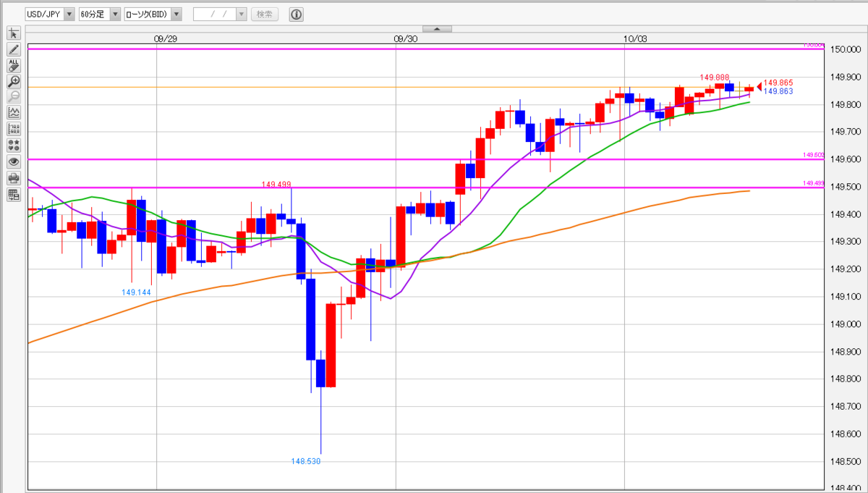The width and height of the screenshot is (868, 493).
Task: Open the USD/JPY currency pair dropdown
Action: 50,14
